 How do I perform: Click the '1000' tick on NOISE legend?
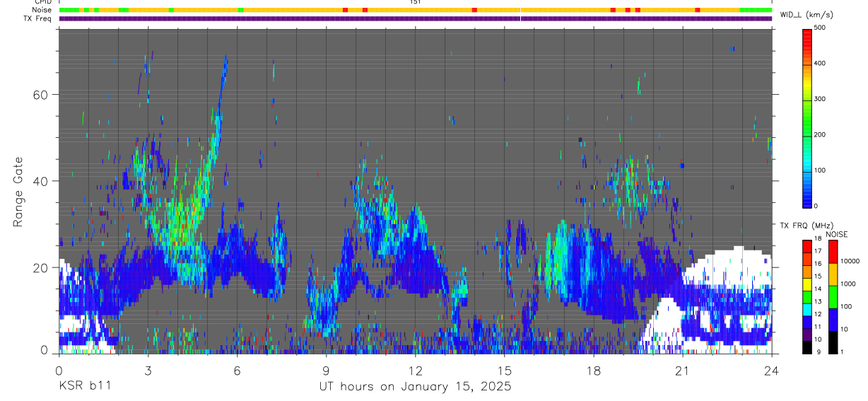pos(848,284)
